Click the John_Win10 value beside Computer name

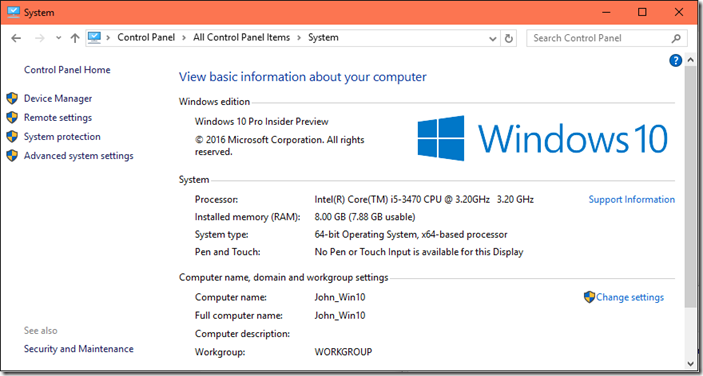[x=340, y=298]
